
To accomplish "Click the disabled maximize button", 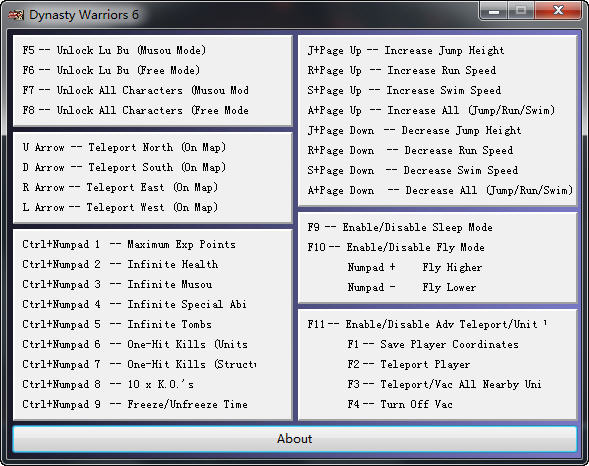I will pos(521,11).
